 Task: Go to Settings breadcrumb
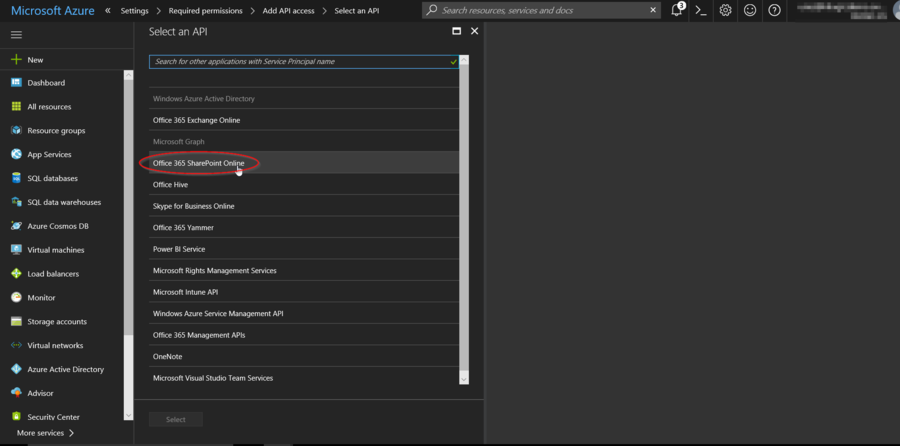tap(134, 10)
